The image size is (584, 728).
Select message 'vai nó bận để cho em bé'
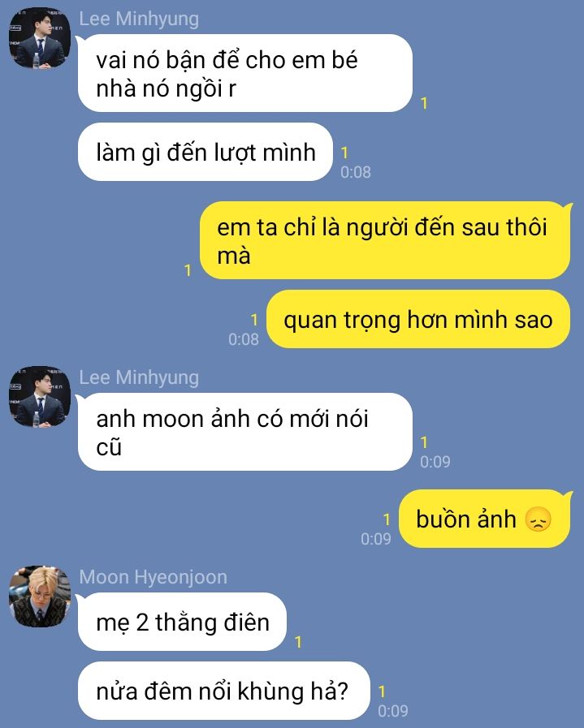tap(244, 73)
